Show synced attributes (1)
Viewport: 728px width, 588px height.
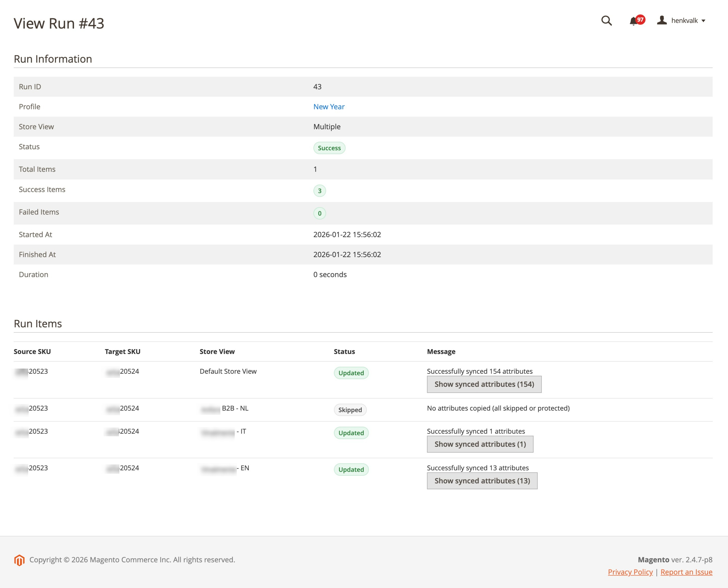point(480,444)
